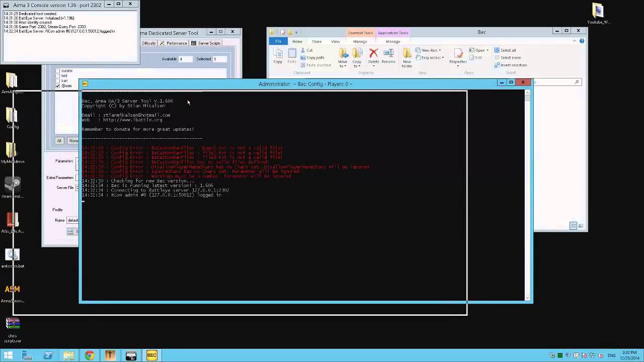Create a New folder from ribbon

(407, 58)
